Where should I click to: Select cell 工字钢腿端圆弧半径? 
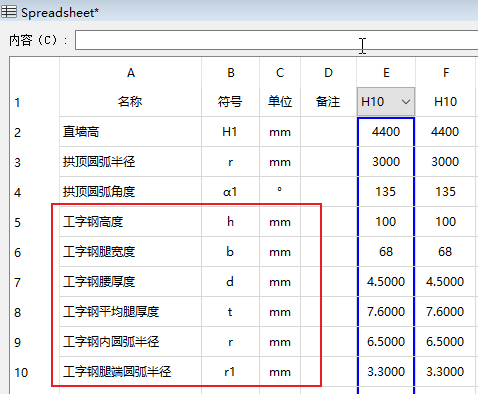coord(131,372)
